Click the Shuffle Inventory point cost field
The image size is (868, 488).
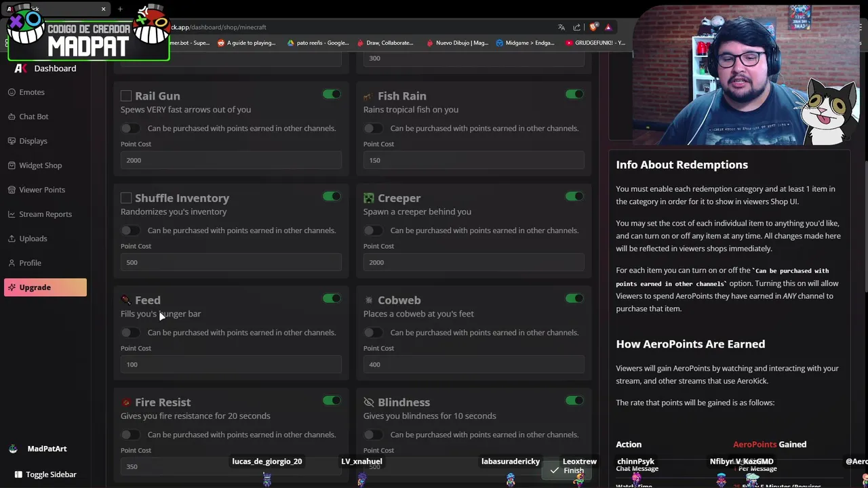point(231,262)
